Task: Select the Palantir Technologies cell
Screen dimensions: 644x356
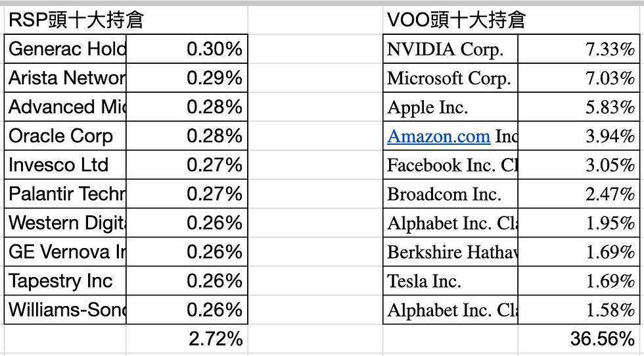Action: (65, 194)
